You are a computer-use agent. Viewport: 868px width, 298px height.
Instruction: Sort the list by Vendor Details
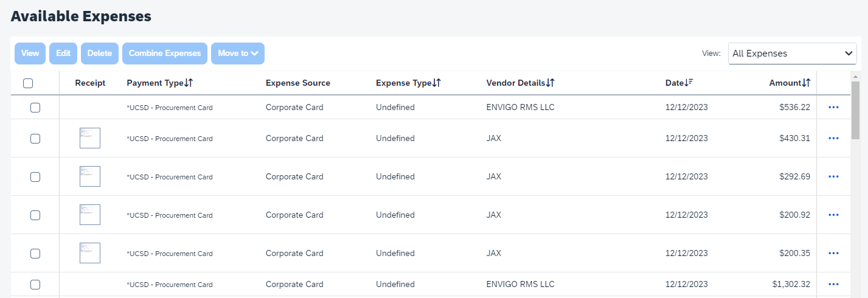(x=550, y=83)
